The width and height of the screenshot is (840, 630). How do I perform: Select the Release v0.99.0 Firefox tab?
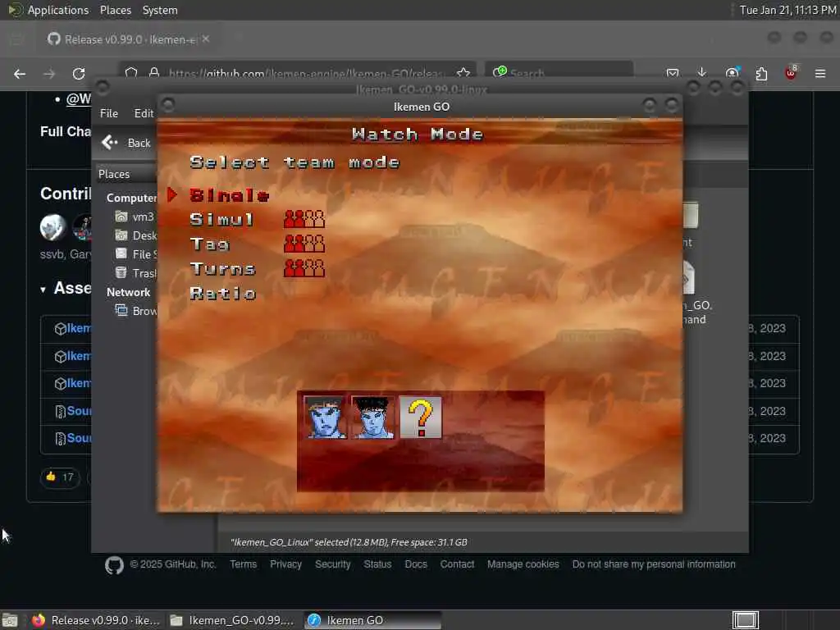(x=129, y=39)
